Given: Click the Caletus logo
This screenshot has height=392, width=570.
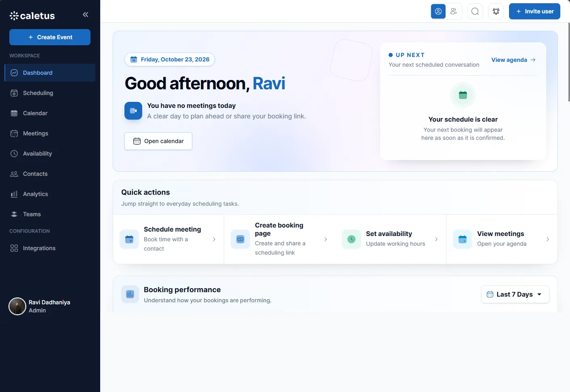Looking at the screenshot, I should tap(32, 16).
